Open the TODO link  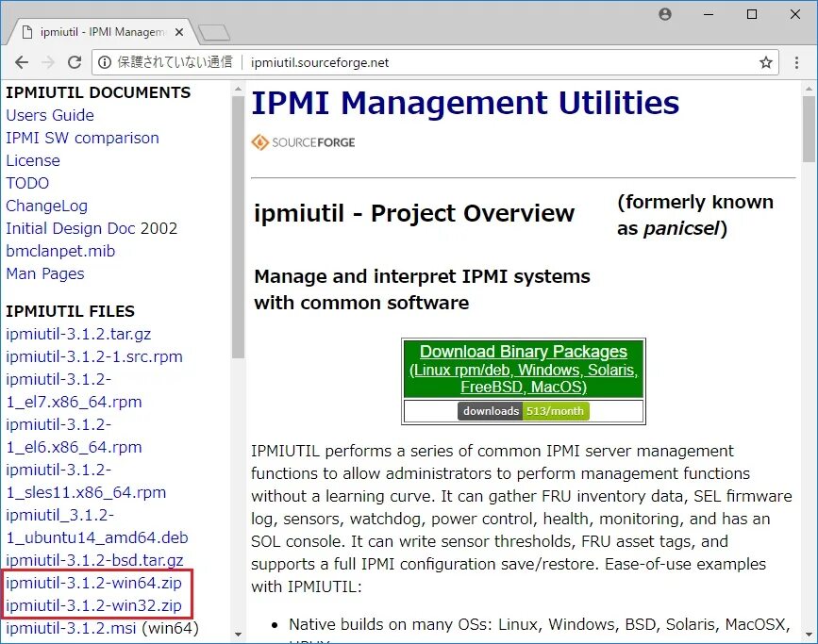click(x=27, y=183)
